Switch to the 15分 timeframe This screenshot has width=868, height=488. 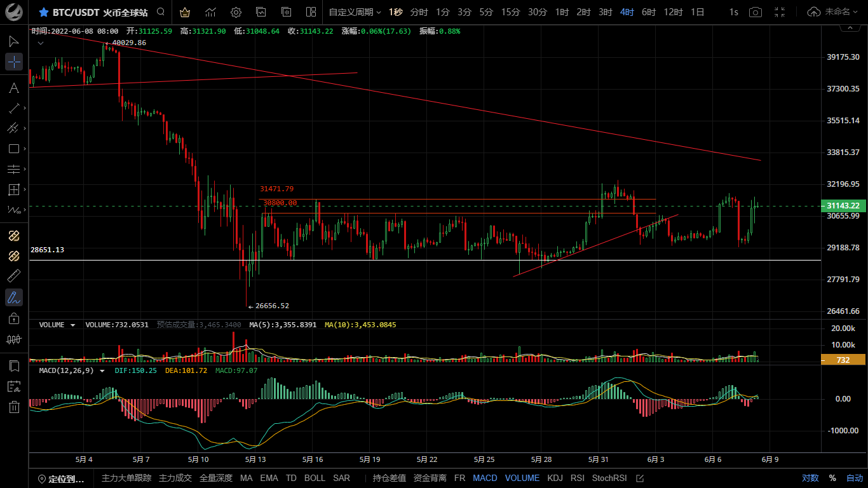510,12
